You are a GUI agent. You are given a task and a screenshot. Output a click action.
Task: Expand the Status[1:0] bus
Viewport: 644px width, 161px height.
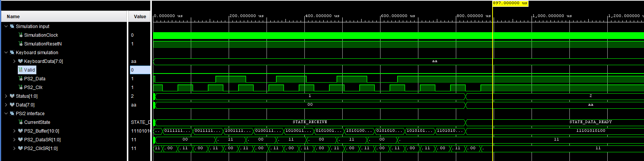6,96
